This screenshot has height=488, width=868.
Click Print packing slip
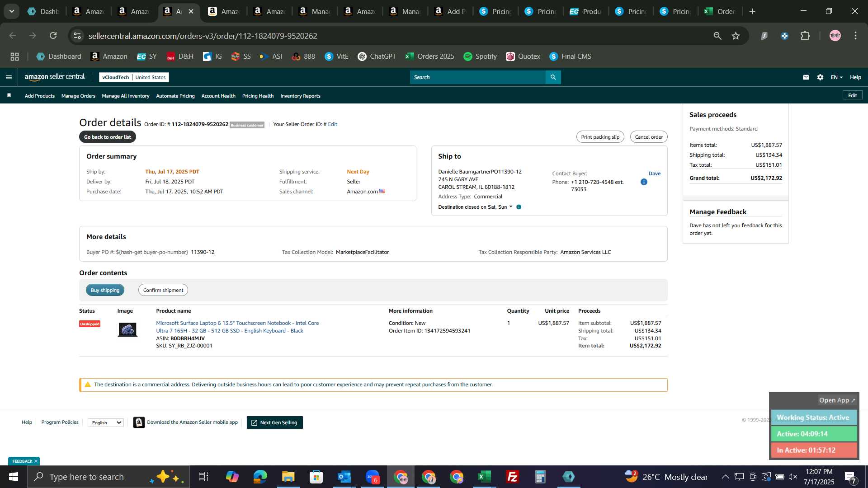pos(600,137)
